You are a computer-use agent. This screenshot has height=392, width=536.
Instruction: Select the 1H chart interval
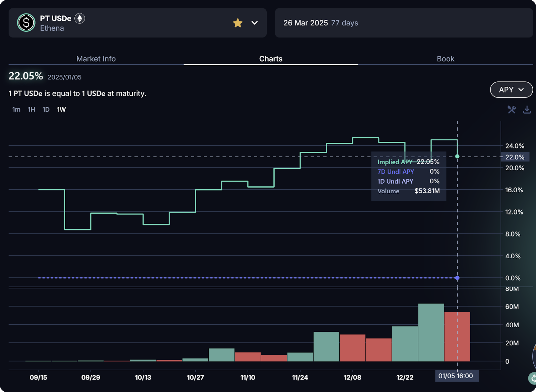(x=31, y=110)
